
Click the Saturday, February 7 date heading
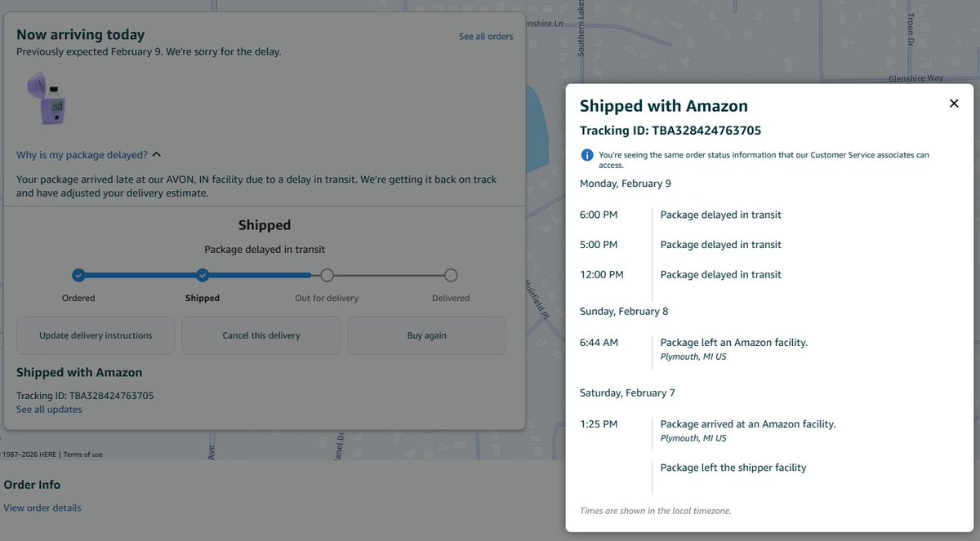pyautogui.click(x=627, y=392)
